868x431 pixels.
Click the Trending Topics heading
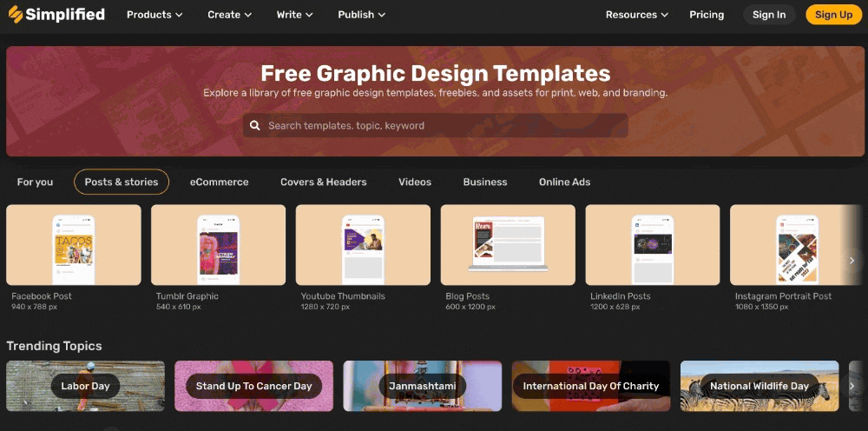[x=54, y=346]
